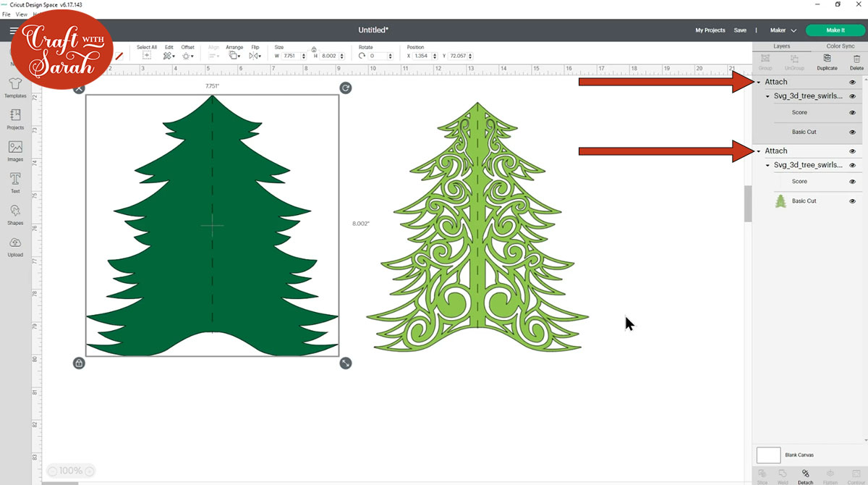Hide the second Attach group

[853, 151]
